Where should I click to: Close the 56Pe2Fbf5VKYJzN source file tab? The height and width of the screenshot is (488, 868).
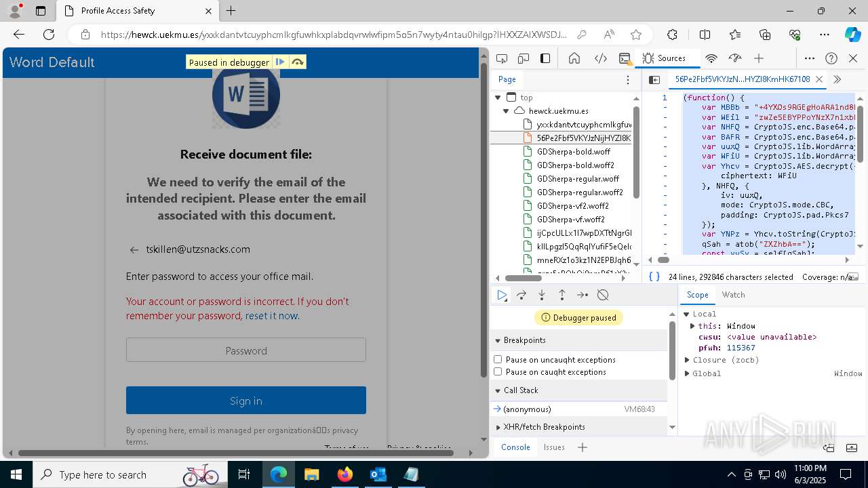pyautogui.click(x=818, y=79)
